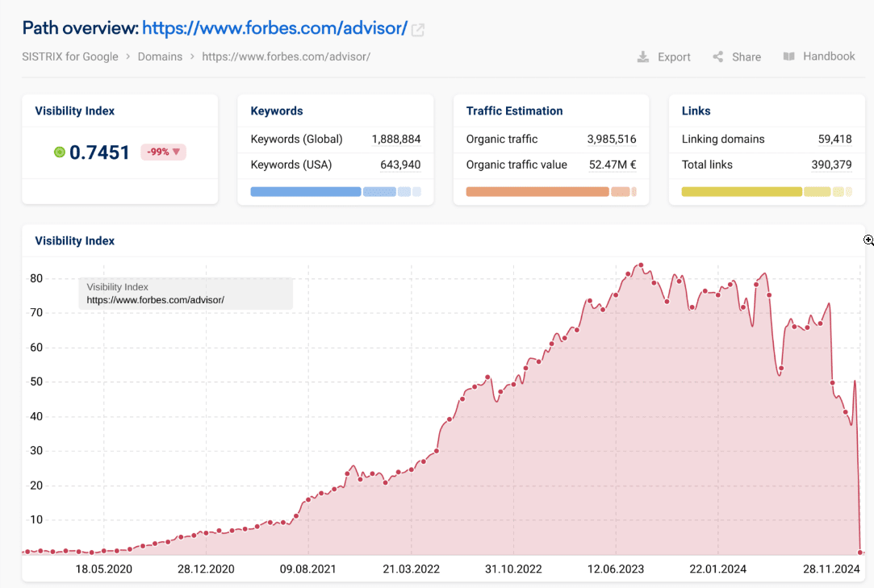The width and height of the screenshot is (874, 588).
Task: Open the Keywords card heading
Action: click(x=277, y=111)
